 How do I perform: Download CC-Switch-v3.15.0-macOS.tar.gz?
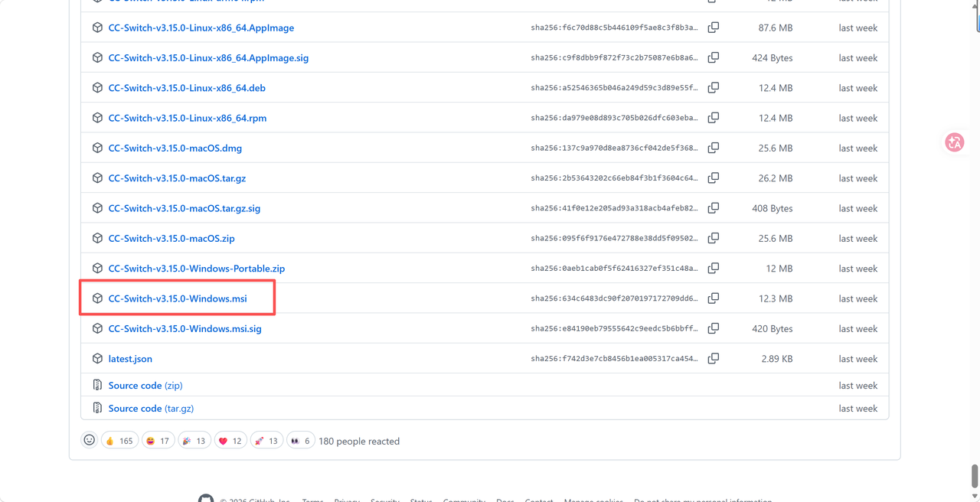(177, 178)
